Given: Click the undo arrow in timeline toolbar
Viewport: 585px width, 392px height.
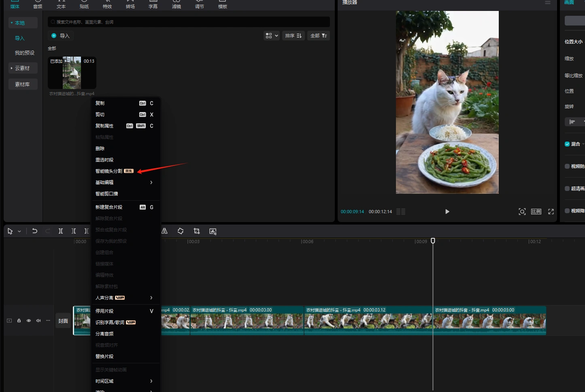Looking at the screenshot, I should [35, 231].
